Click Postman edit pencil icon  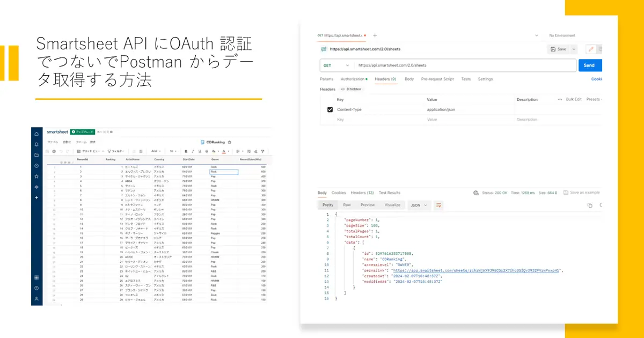[591, 49]
